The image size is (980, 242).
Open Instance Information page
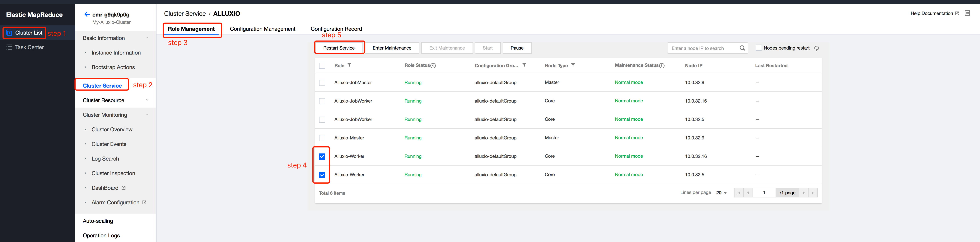[x=116, y=53]
